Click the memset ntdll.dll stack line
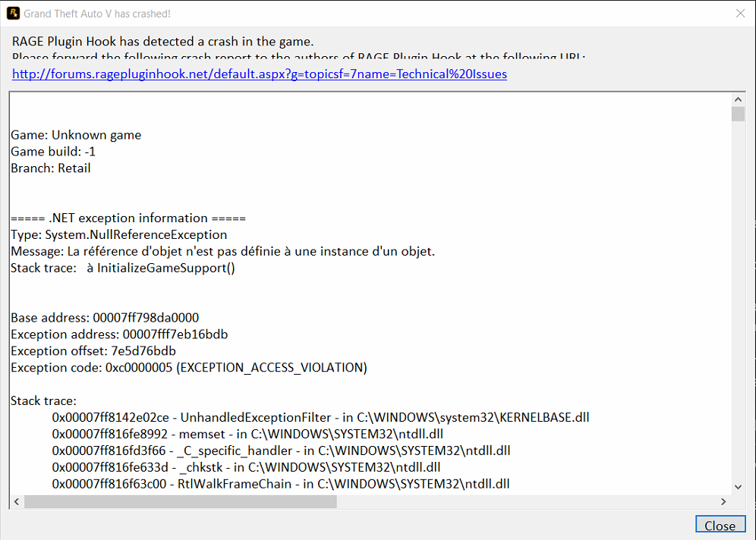Image resolution: width=756 pixels, height=540 pixels. 247,434
